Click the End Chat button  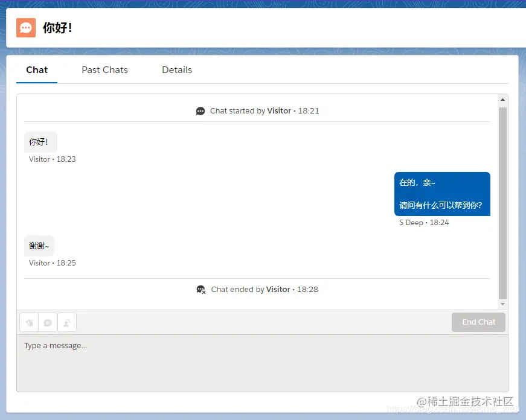click(478, 322)
